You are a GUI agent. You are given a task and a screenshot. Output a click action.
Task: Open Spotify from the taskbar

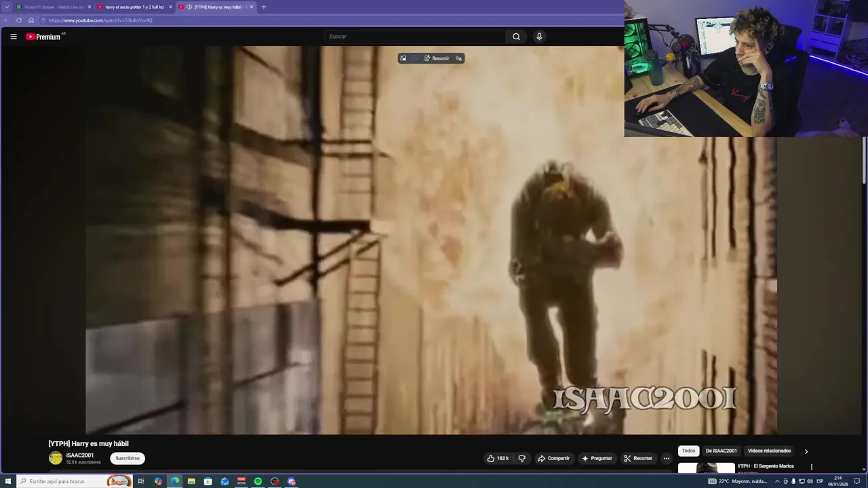tap(258, 481)
